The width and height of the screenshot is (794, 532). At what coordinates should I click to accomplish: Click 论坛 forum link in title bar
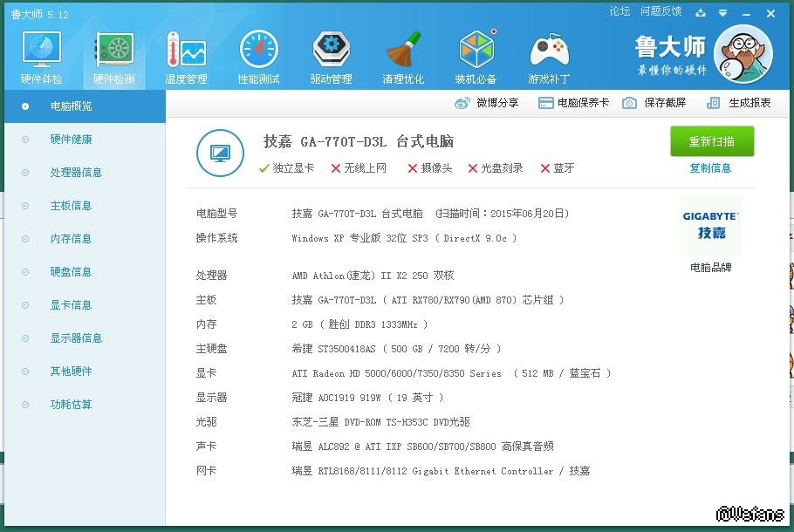pos(619,11)
